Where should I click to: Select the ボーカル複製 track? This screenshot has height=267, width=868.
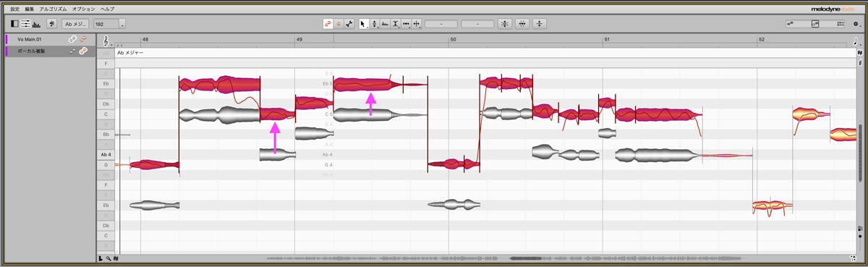tap(50, 51)
